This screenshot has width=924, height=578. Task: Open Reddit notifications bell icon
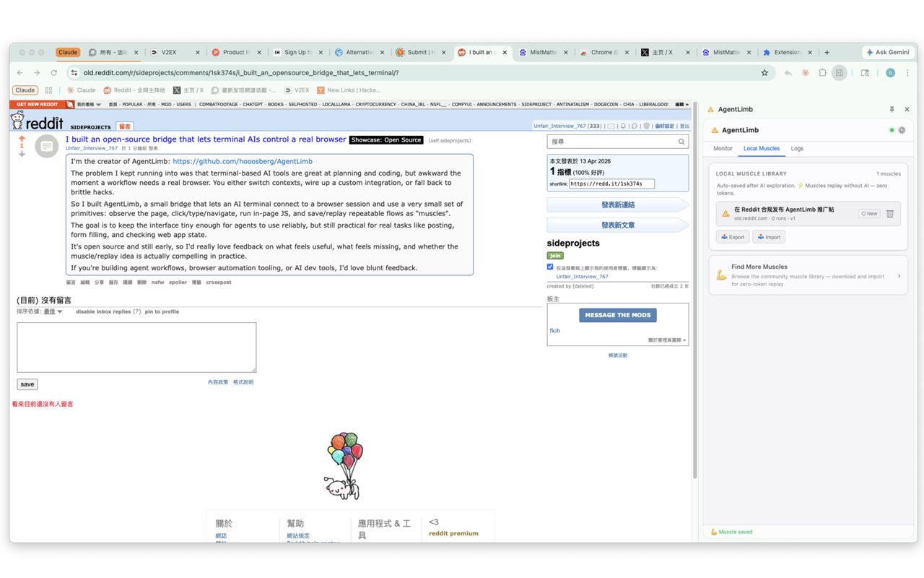point(624,126)
